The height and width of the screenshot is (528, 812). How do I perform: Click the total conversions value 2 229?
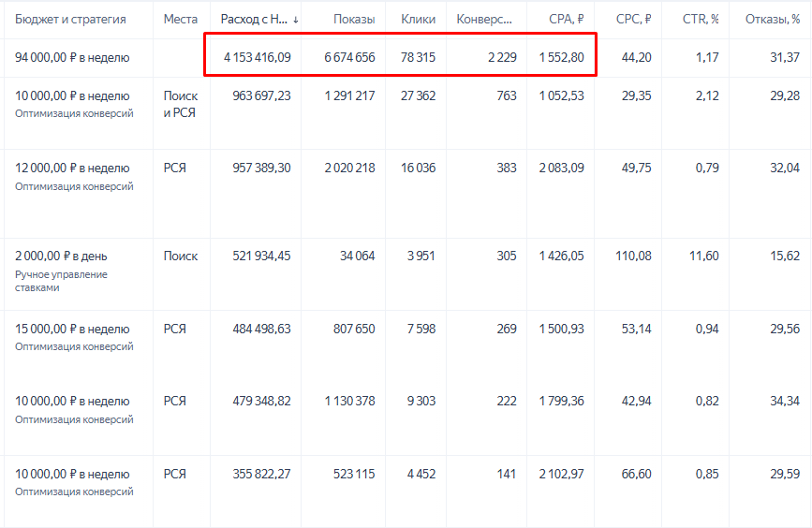[x=502, y=57]
